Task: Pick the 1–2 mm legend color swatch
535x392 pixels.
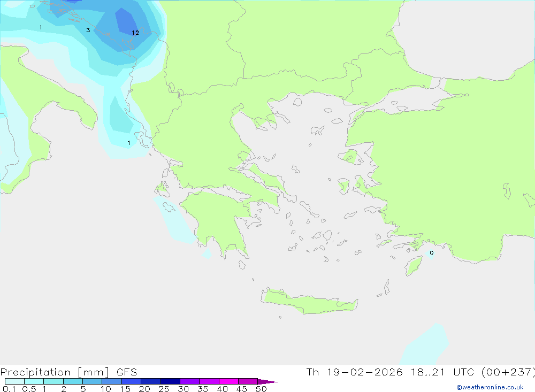Action: 53,381
